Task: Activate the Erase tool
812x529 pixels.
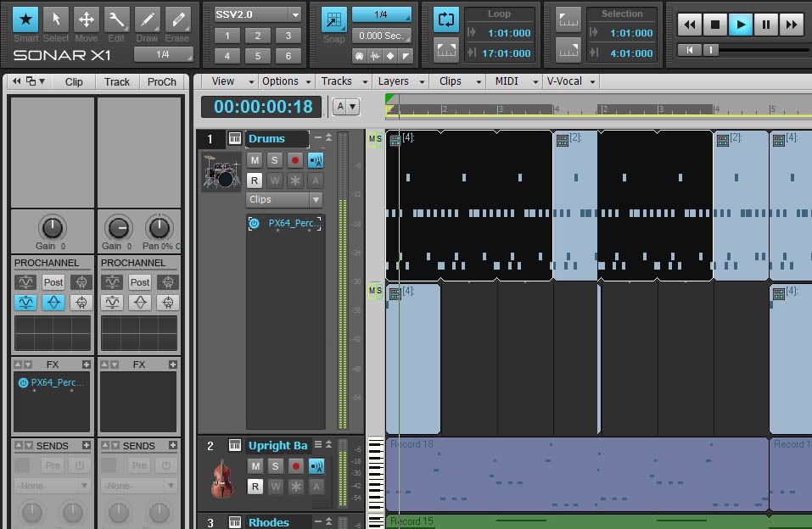Action: (x=177, y=19)
